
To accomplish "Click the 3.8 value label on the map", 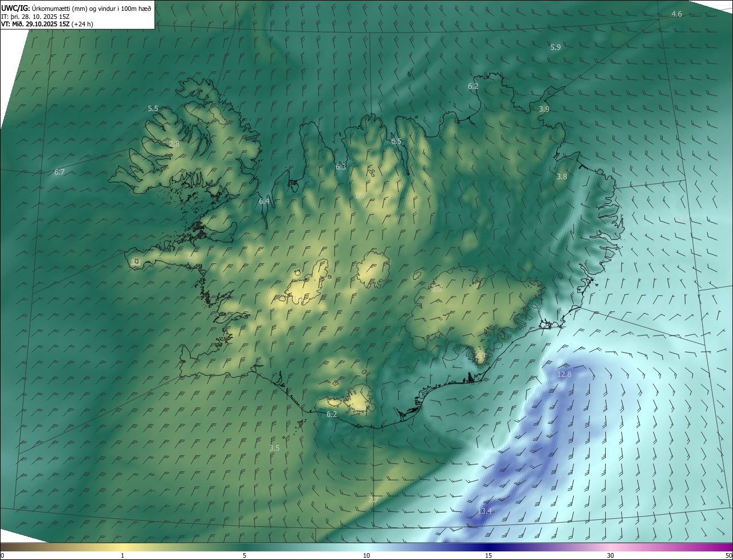I will 562,176.
